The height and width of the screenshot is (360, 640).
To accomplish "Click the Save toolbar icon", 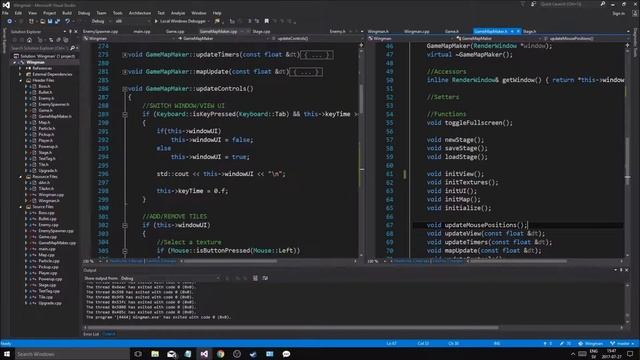I will pyautogui.click(x=49, y=21).
